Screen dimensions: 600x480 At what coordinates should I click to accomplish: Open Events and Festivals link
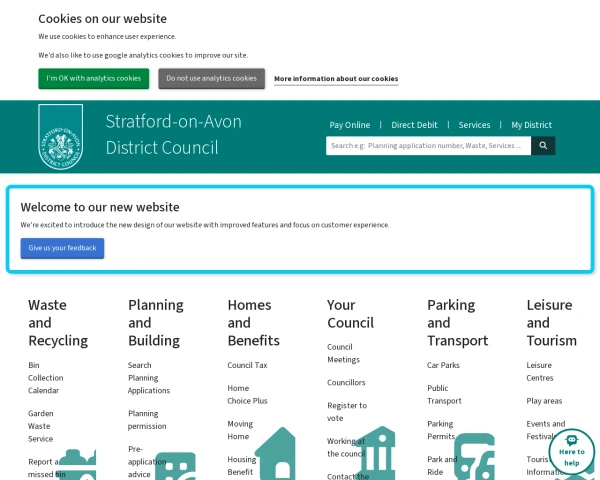[x=546, y=430]
